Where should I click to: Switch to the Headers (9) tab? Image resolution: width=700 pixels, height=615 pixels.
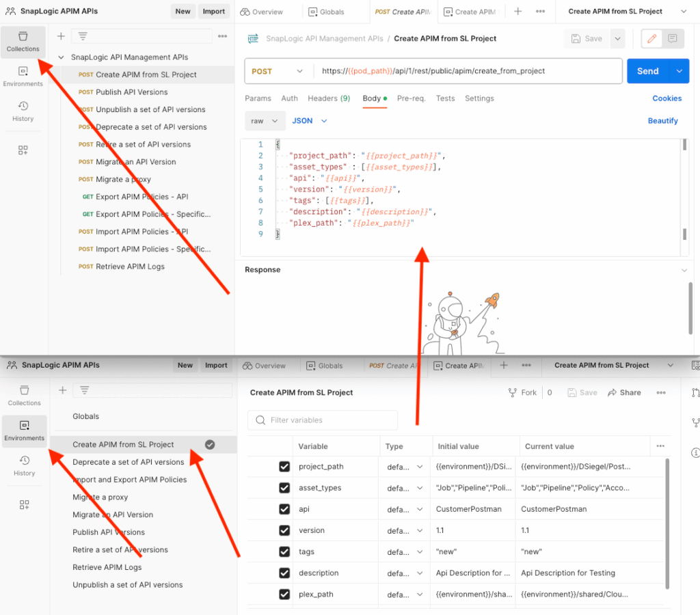pyautogui.click(x=329, y=98)
